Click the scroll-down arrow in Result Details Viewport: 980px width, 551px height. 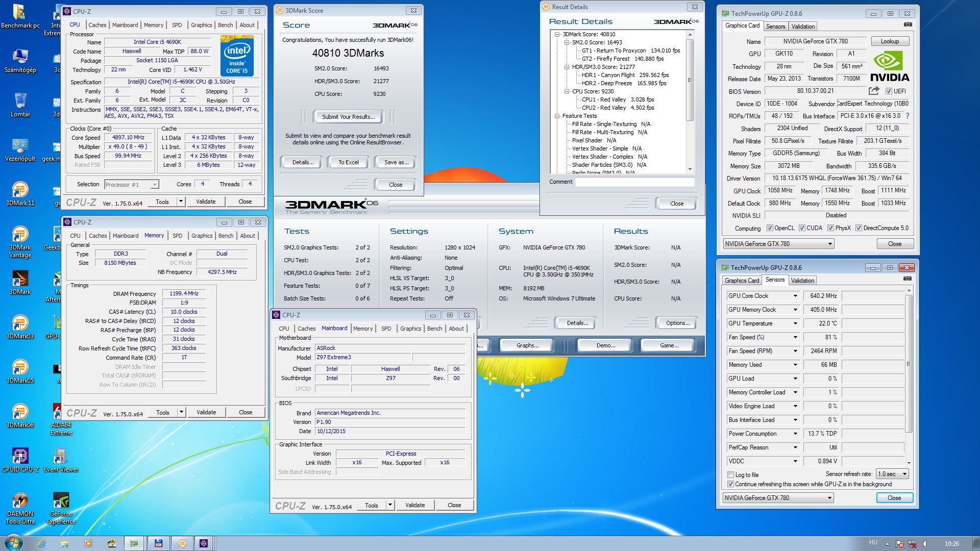(690, 169)
